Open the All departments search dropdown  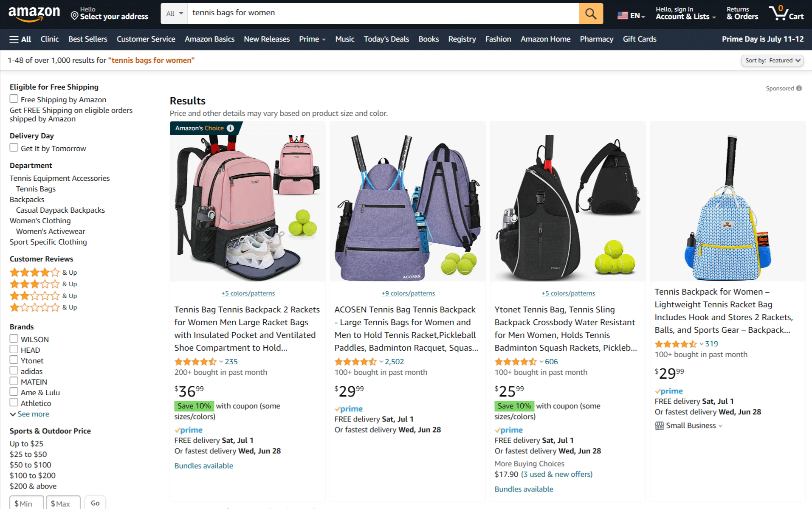[x=175, y=14]
